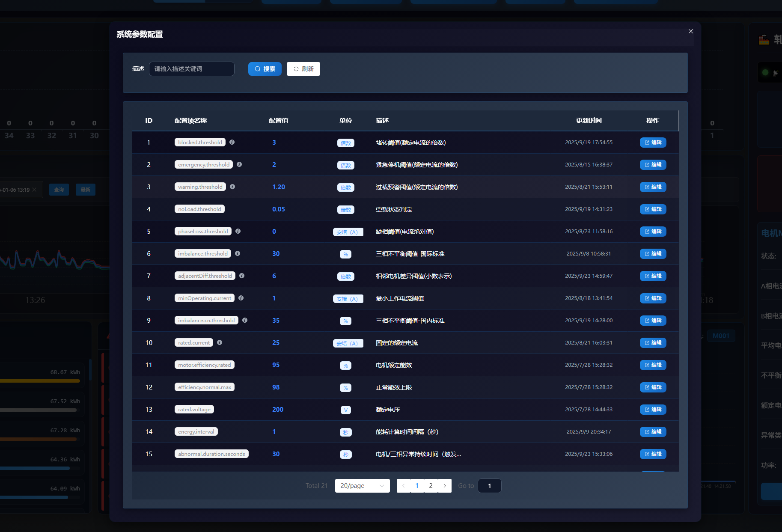This screenshot has width=782, height=532.
Task: Click info icon next to imbalance.cn.threshold
Action: click(x=245, y=321)
